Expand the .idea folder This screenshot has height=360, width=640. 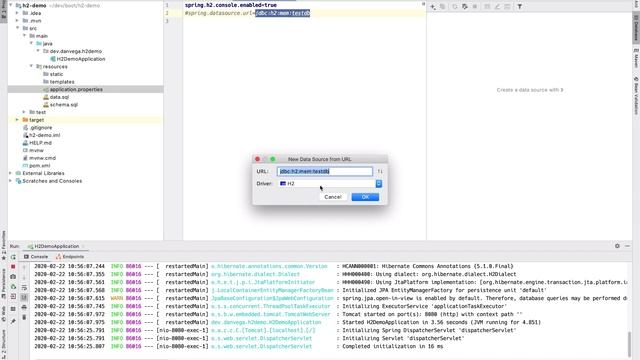click(17, 13)
